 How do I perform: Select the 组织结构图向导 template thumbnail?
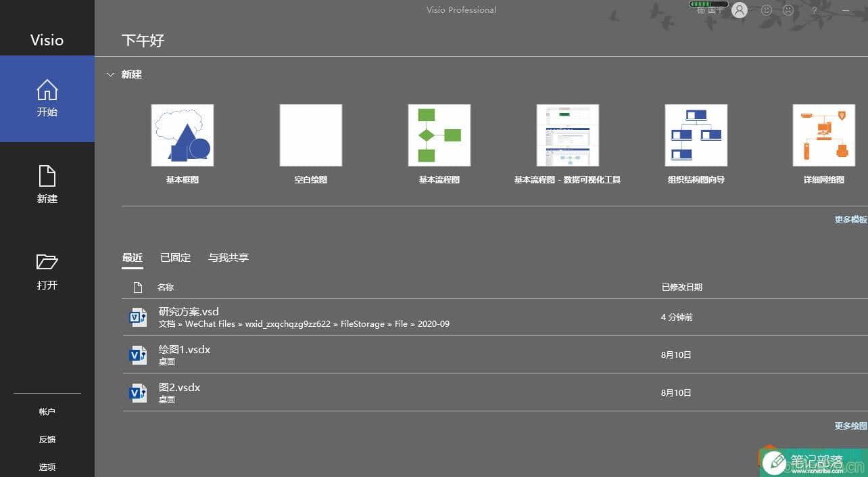point(696,135)
